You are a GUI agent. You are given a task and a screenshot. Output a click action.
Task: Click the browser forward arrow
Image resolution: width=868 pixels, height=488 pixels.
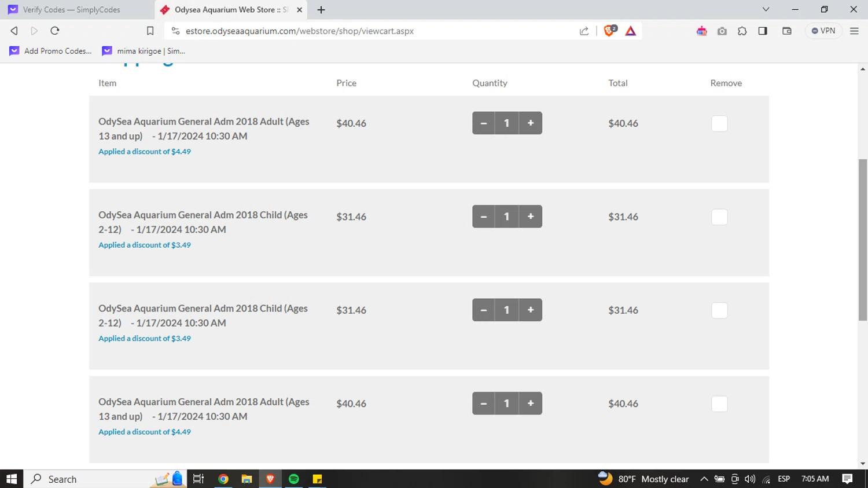click(34, 31)
